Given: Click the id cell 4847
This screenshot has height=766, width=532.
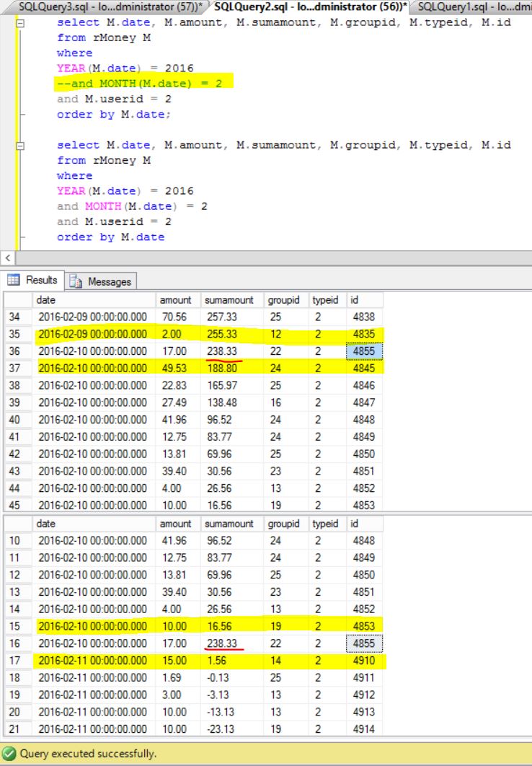Looking at the screenshot, I should (364, 402).
